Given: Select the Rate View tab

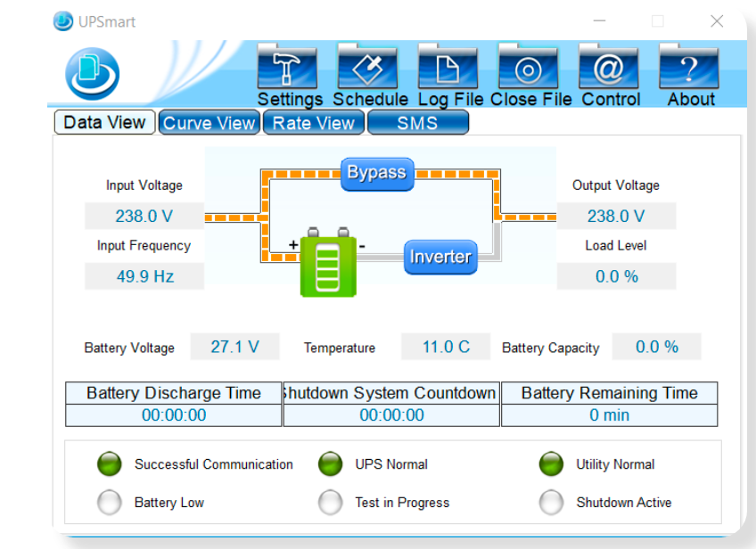Looking at the screenshot, I should [313, 122].
